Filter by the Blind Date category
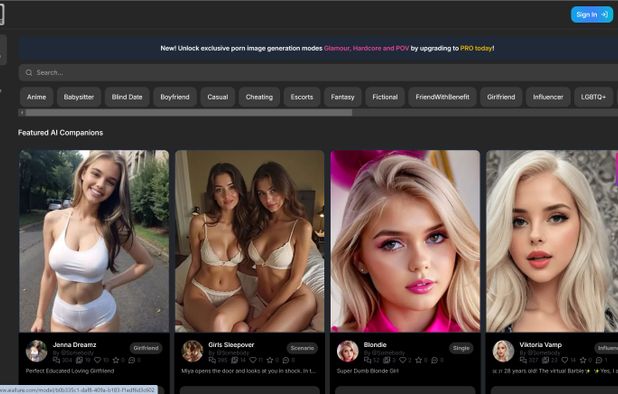 (127, 97)
